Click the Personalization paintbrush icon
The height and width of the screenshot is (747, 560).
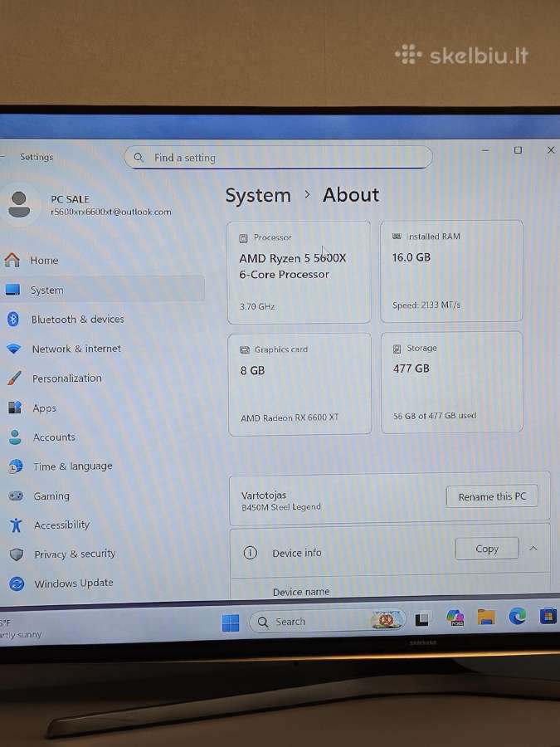14,378
